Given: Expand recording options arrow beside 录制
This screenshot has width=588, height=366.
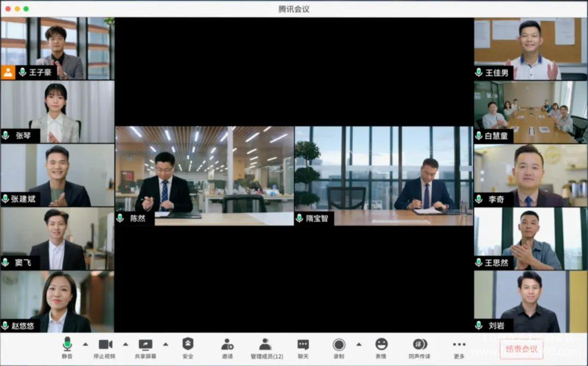Looking at the screenshot, I should pos(358,344).
